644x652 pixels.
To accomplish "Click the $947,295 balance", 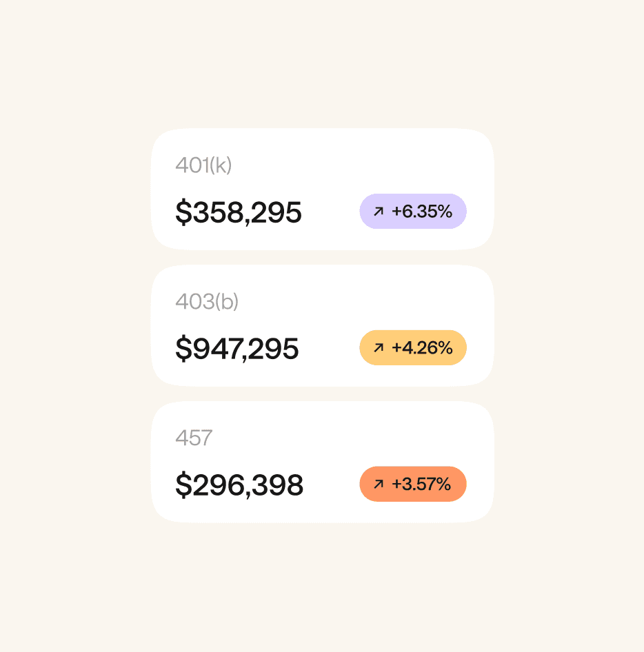I will (237, 349).
